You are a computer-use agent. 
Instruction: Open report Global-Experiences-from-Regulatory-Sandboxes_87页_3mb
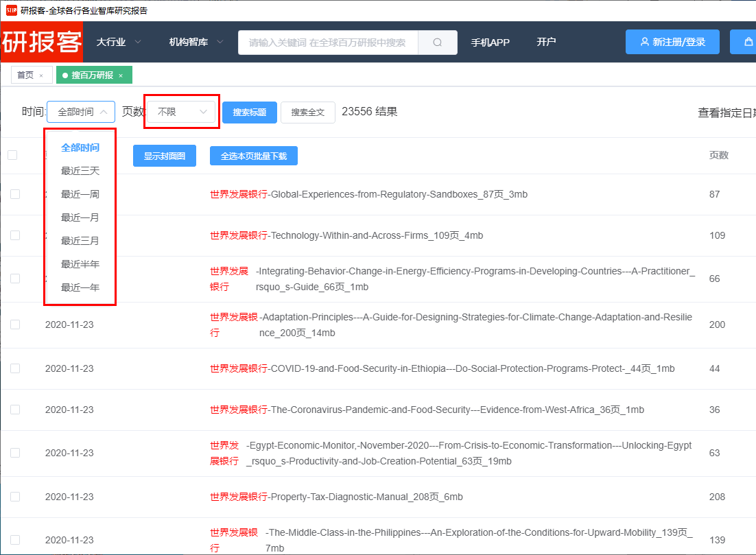pyautogui.click(x=369, y=194)
